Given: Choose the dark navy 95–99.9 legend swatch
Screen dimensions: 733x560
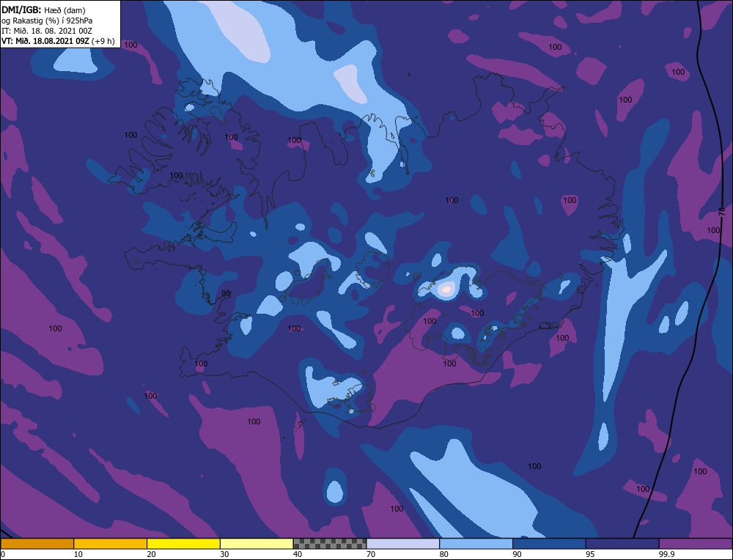Looking at the screenshot, I should pos(622,544).
